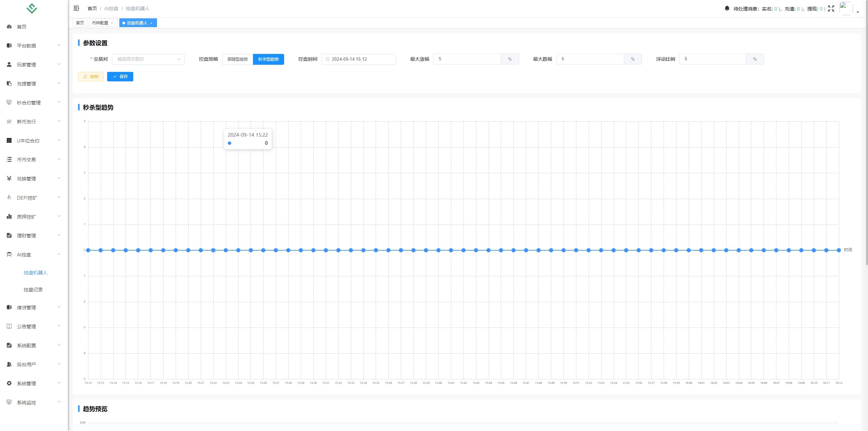Click the 15:30 data point on chart
Screen dimensions: 868x431
click(x=313, y=250)
